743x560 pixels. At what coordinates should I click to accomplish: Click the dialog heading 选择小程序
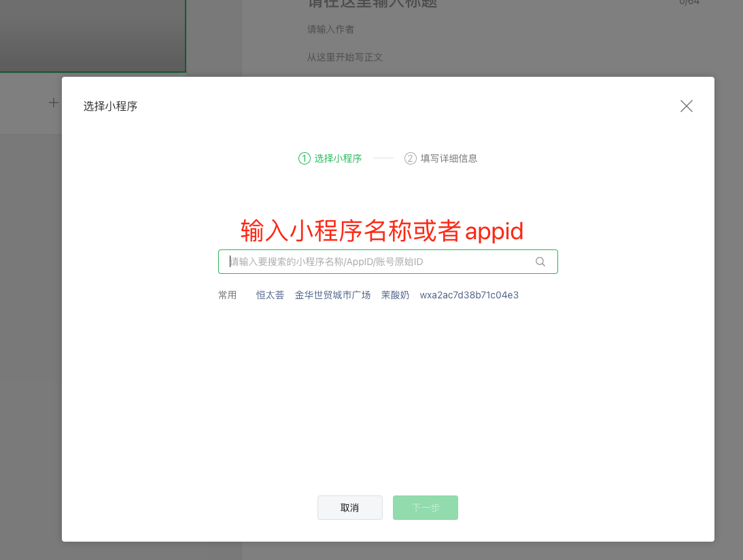click(x=111, y=106)
